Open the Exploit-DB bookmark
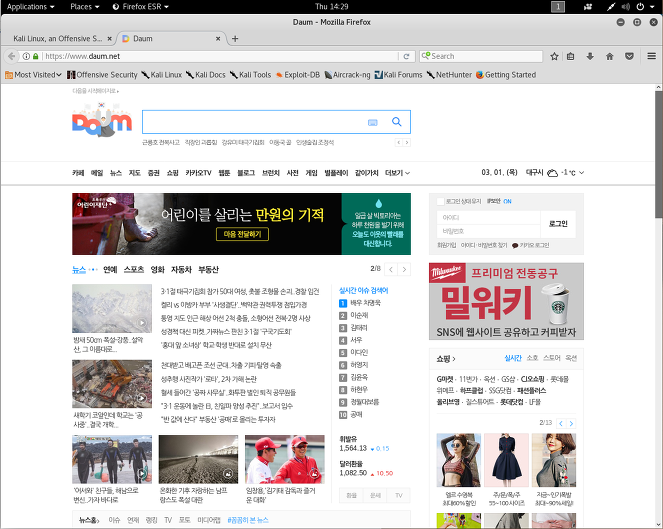The image size is (663, 529). pyautogui.click(x=298, y=75)
